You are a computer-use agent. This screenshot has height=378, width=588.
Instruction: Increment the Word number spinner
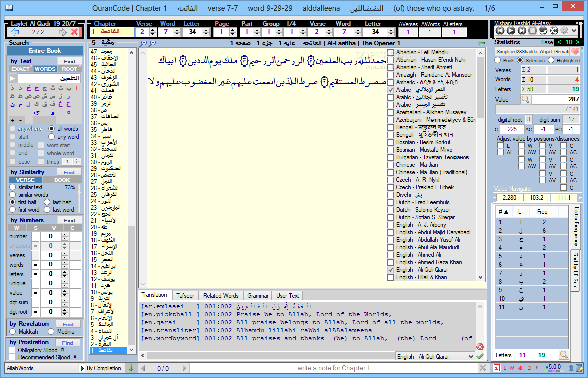point(177,30)
